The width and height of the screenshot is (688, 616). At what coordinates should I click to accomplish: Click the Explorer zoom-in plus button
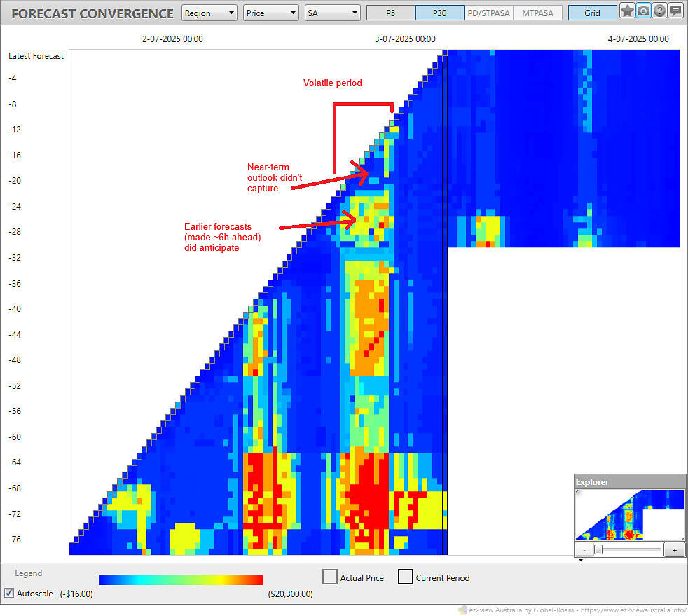coord(675,549)
